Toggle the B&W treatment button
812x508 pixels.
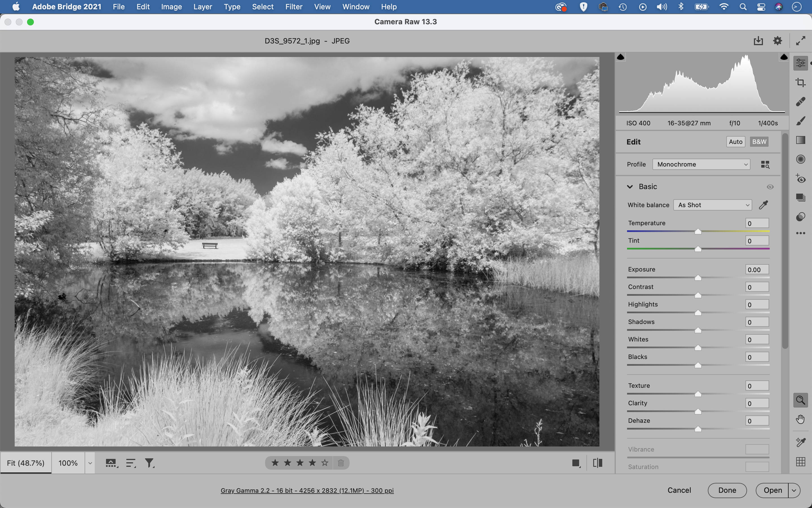(759, 142)
